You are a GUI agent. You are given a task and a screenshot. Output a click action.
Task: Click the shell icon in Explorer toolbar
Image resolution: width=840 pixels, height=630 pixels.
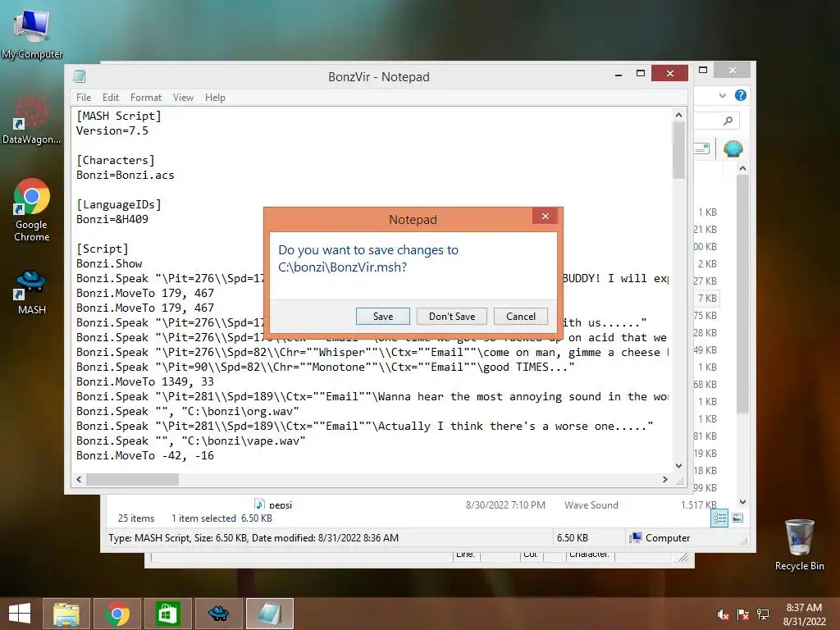point(733,148)
